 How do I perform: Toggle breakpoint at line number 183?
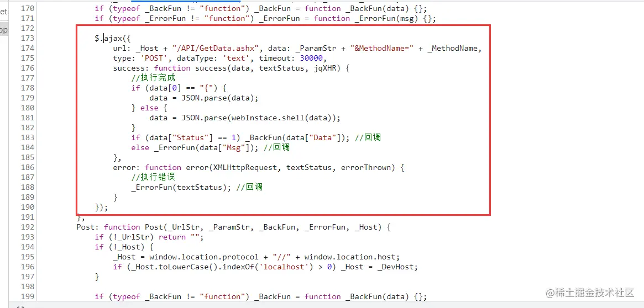pyautogui.click(x=28, y=137)
